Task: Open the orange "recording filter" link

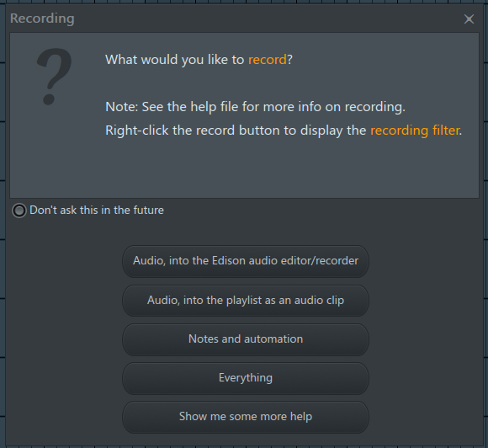Action: (x=415, y=131)
